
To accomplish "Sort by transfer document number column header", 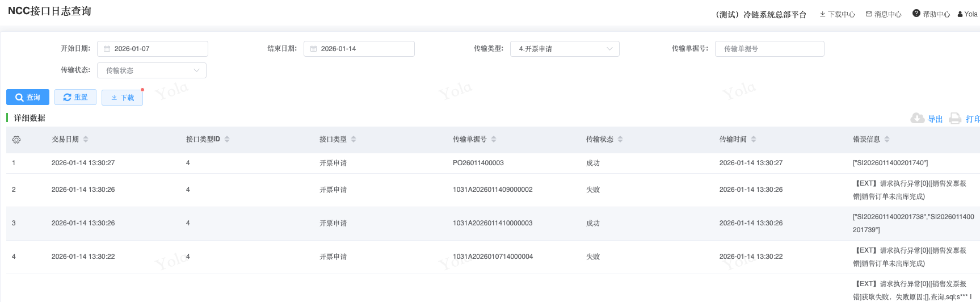I will point(494,139).
